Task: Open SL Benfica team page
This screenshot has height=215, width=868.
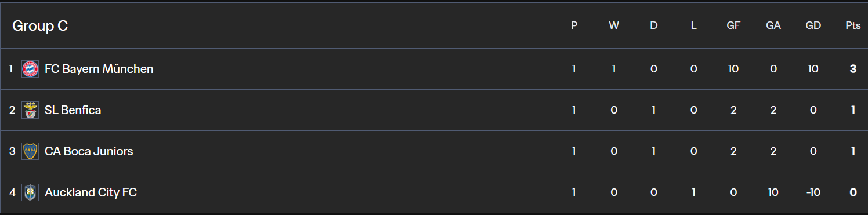Action: (x=73, y=110)
